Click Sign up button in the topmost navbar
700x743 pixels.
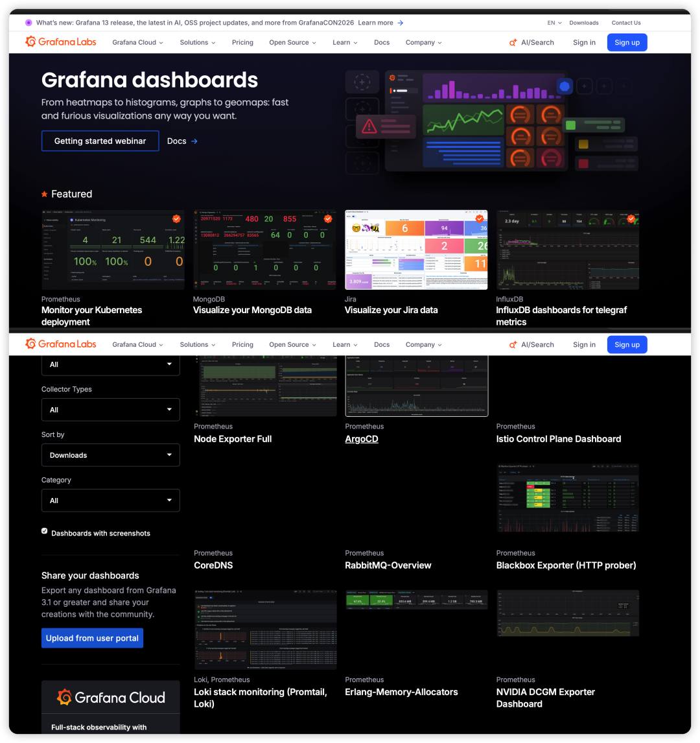(627, 42)
